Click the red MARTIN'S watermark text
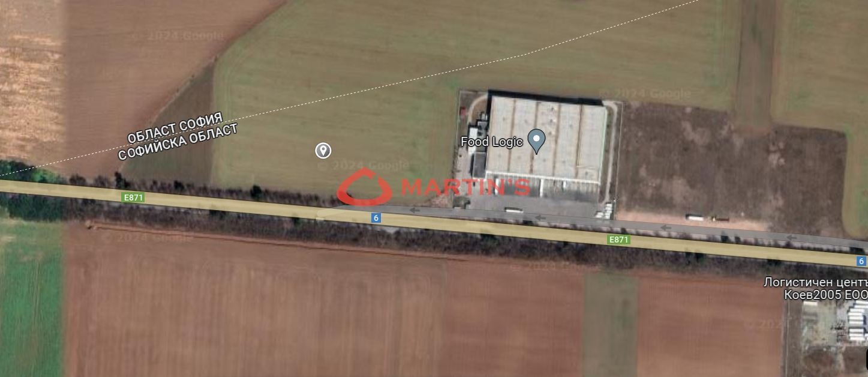This screenshot has height=377, width=868. point(465,187)
